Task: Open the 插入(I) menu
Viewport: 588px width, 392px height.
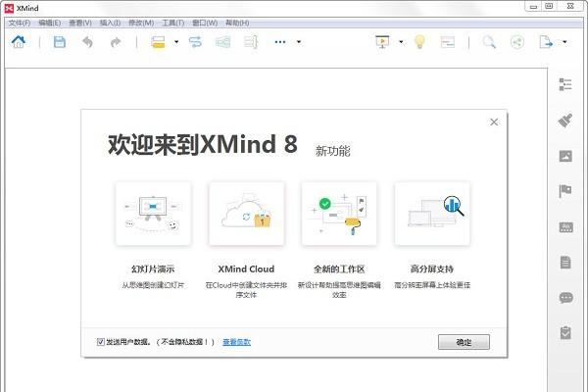Action: coord(110,23)
